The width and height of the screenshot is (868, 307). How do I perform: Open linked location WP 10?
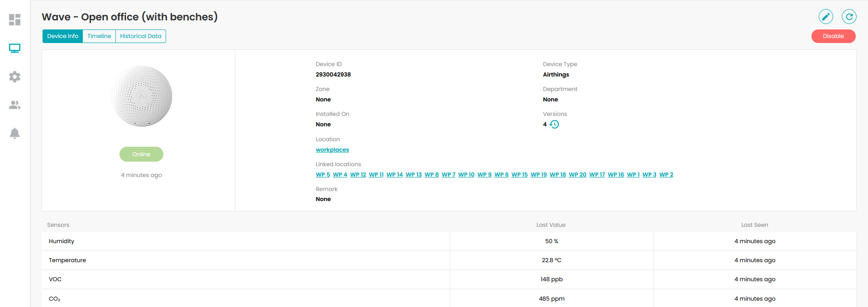pos(466,175)
